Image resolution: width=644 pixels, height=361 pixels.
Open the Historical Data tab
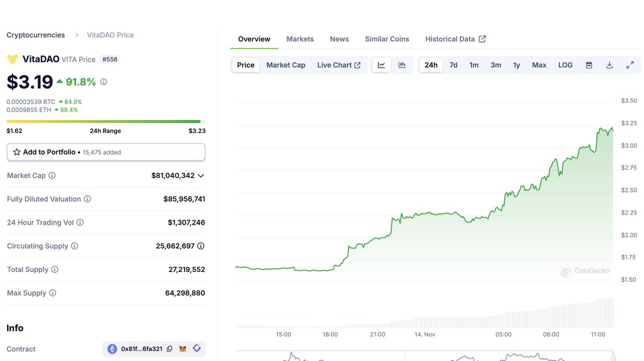pyautogui.click(x=455, y=39)
